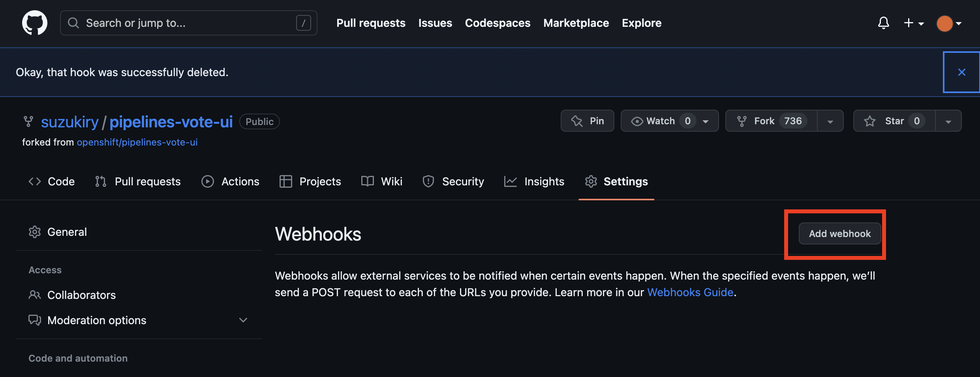Screen dimensions: 980x377
Task: Open the Watch notifications dropdown
Action: tap(669, 121)
